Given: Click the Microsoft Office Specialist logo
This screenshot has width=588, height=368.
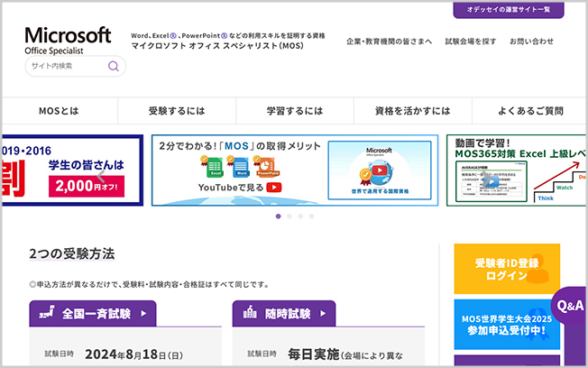Looking at the screenshot, I should (68, 41).
